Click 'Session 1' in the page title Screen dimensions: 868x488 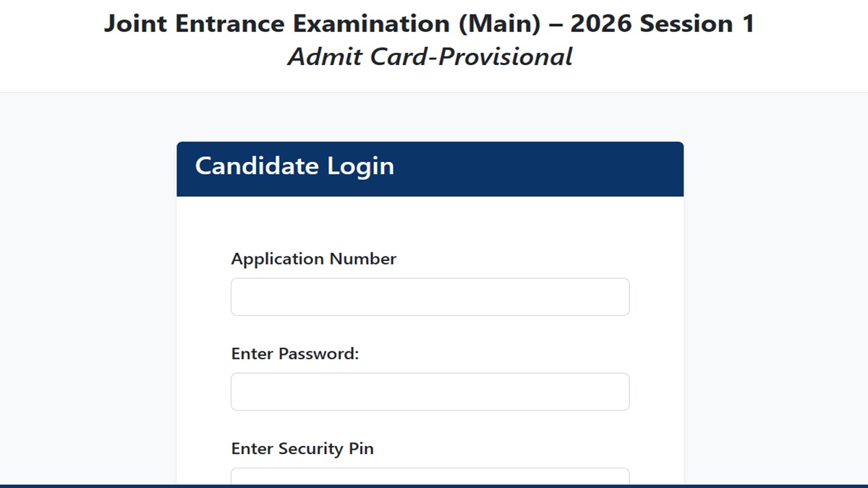click(697, 24)
